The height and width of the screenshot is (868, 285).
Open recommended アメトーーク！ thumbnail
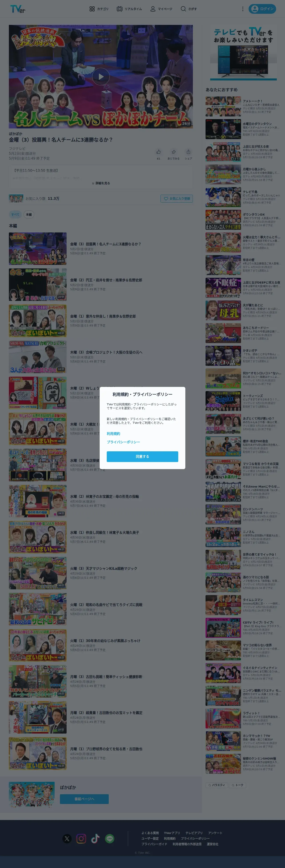[223, 106]
